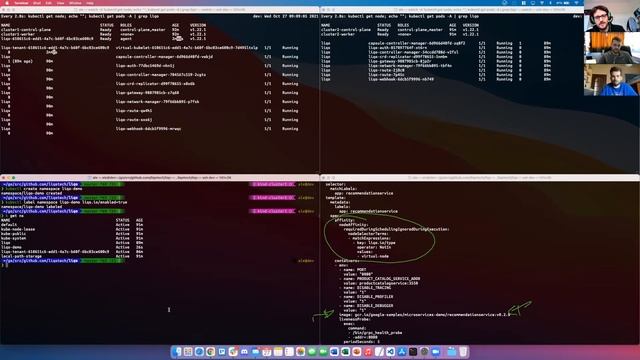Open the Notes app in the Dock

point(278,351)
